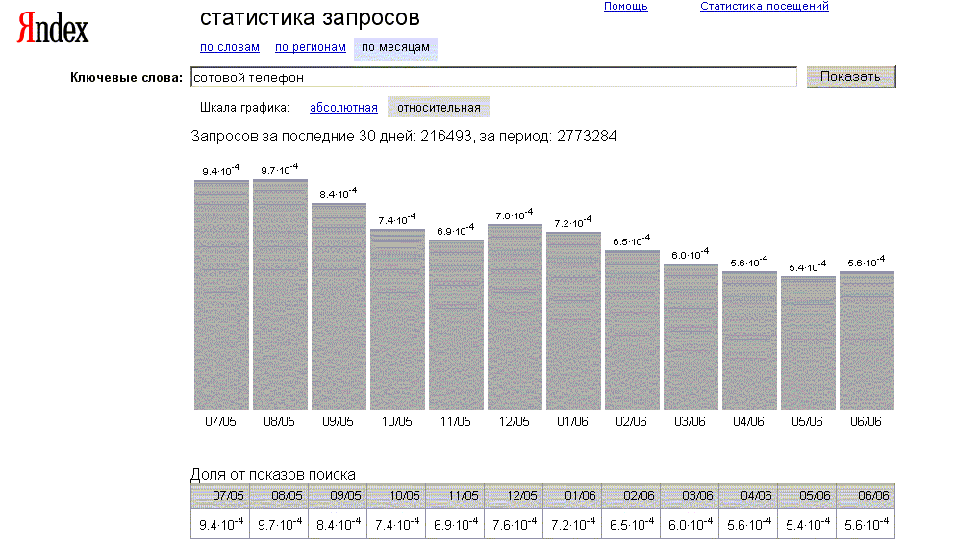
Task: Open the Статистика посещений link
Action: (x=764, y=7)
